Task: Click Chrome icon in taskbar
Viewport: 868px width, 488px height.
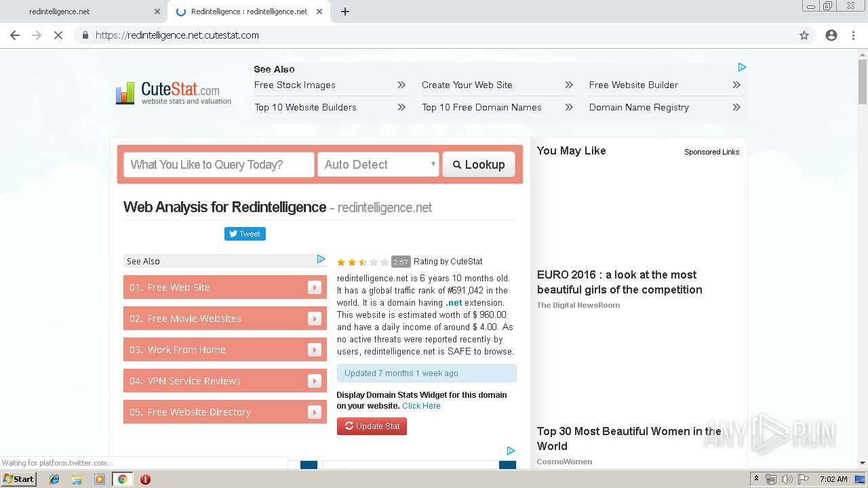Action: 122,479
